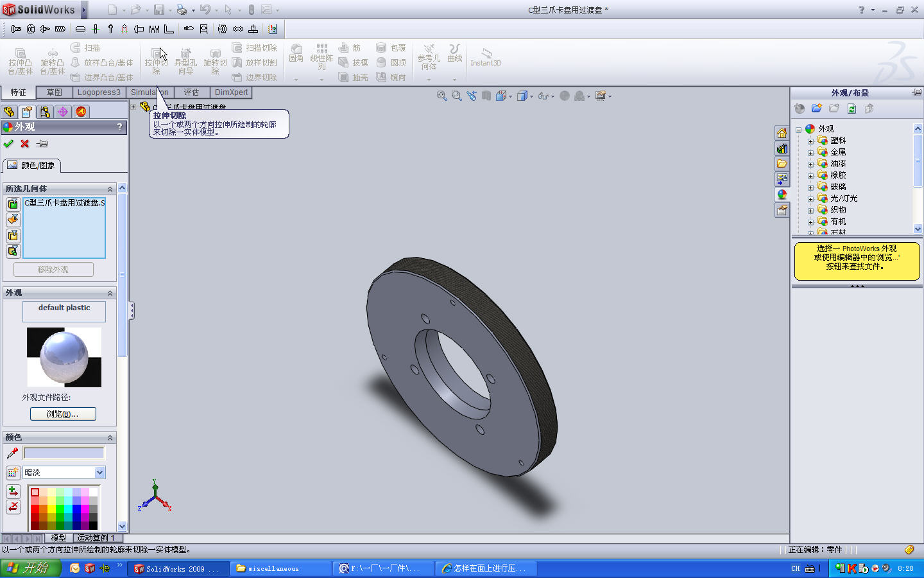Open the SolidWorks Resources task pane tab

click(x=782, y=133)
